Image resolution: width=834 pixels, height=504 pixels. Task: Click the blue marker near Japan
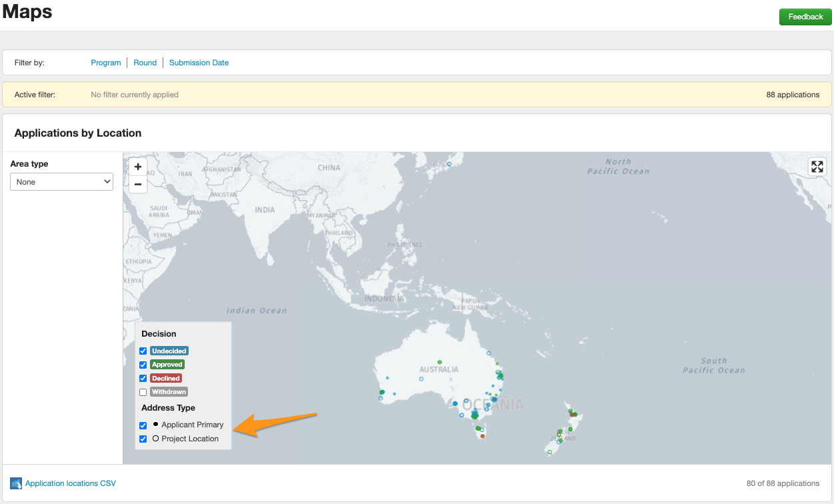tap(449, 164)
